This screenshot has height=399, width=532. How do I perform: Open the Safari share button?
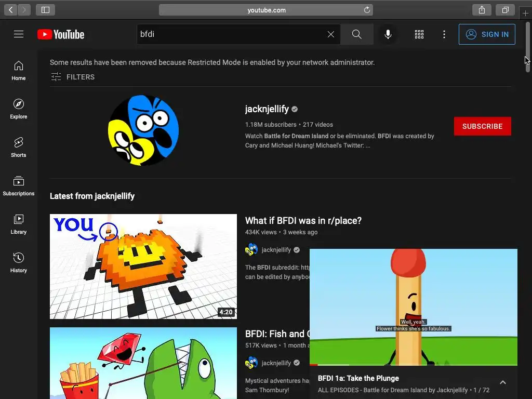[482, 10]
